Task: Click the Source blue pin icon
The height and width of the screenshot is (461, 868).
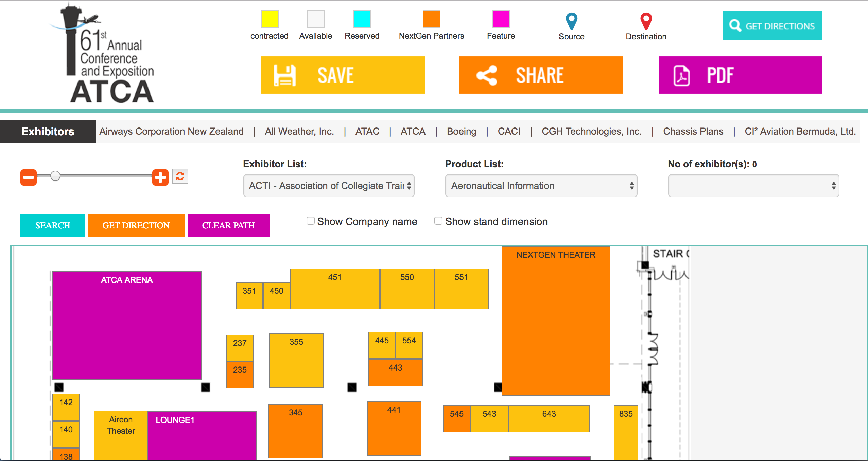Action: pos(571,21)
